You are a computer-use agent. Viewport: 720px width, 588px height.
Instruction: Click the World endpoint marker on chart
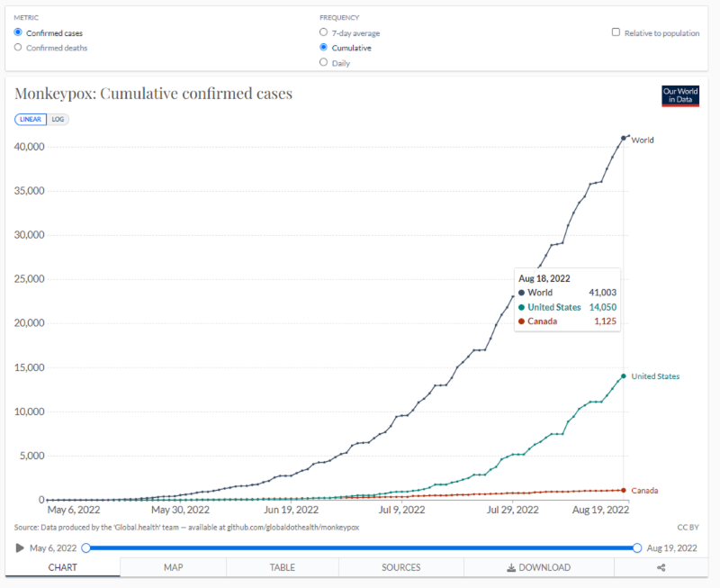coord(624,138)
